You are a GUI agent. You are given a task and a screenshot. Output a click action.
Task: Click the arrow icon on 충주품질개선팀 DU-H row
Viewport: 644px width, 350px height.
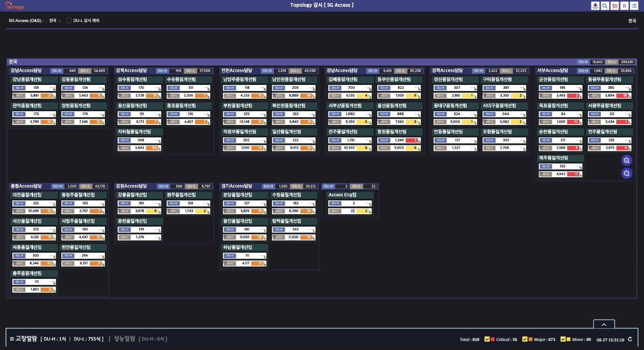click(54, 283)
